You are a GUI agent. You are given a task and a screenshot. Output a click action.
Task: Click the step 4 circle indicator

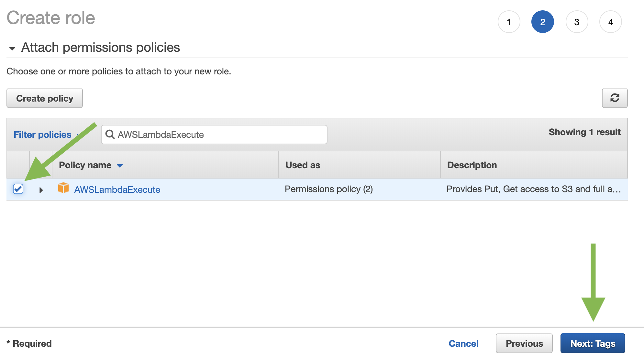(610, 22)
